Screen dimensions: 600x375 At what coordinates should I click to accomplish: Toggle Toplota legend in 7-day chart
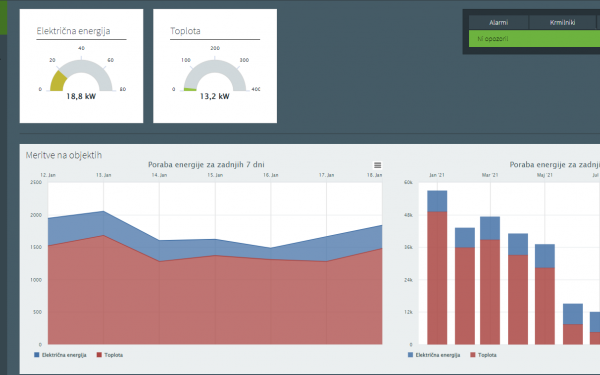click(x=110, y=355)
